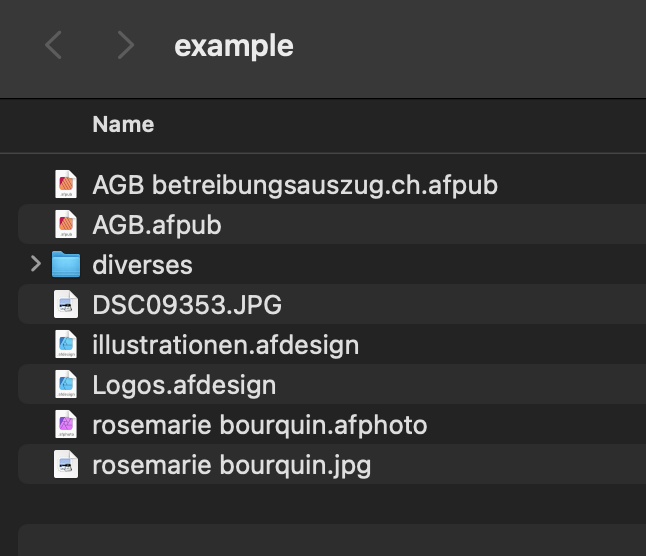Select the DSC09353.JPG file name
This screenshot has height=556, width=646.
[x=187, y=305]
